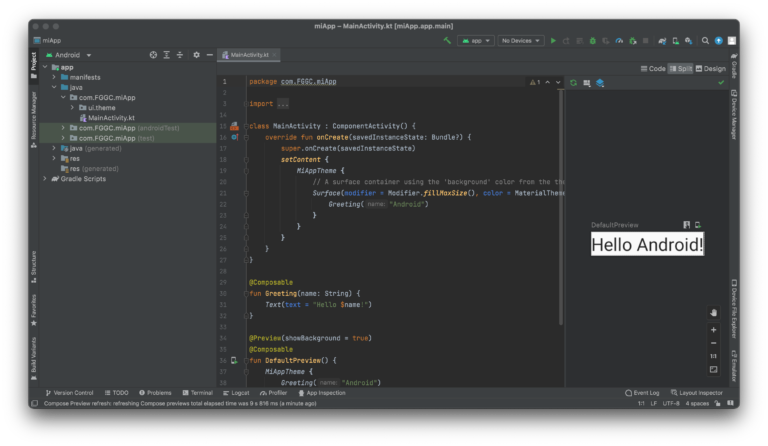The image size is (768, 446).
Task: Set preview zoom to 1:1
Action: tap(714, 356)
